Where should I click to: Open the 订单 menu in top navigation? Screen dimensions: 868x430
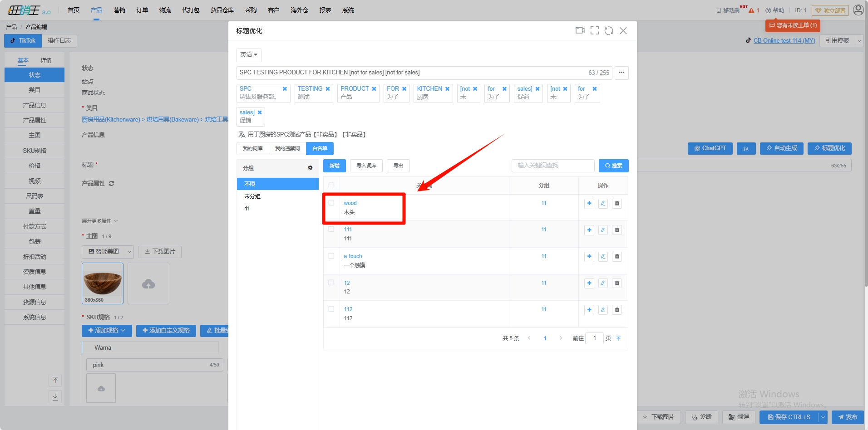tap(142, 10)
